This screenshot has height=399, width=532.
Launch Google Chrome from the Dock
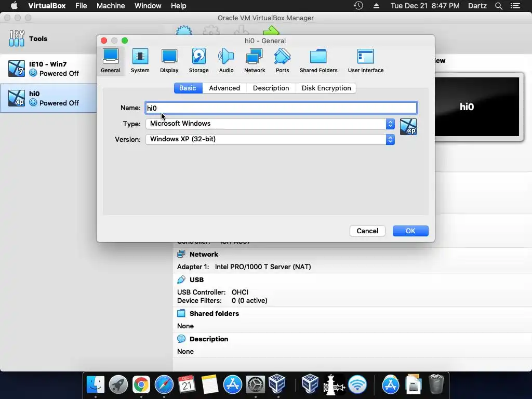coord(141,385)
